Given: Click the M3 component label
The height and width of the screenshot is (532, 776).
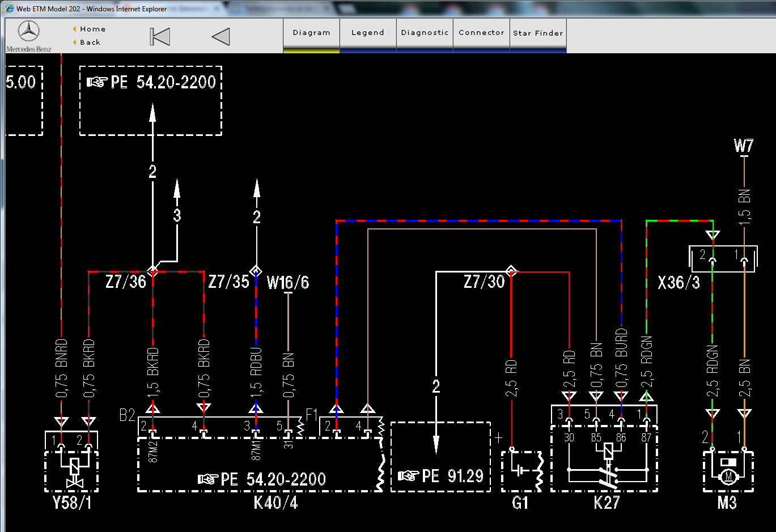Looking at the screenshot, I should 727,503.
